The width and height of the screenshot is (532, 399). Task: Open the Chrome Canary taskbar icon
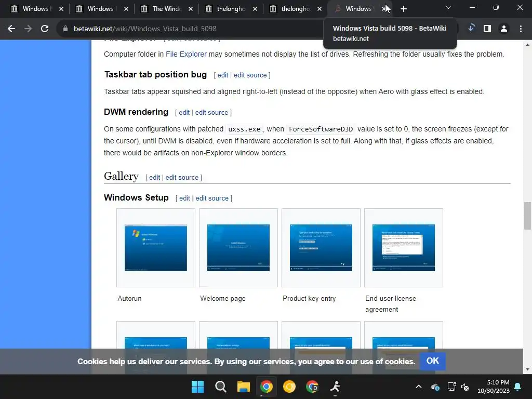pos(289,387)
